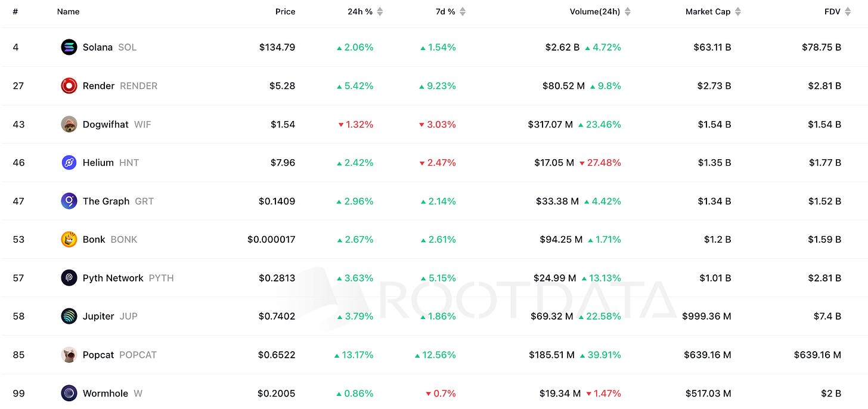Click the Bonk coin logo icon
The height and width of the screenshot is (409, 868).
pos(69,239)
